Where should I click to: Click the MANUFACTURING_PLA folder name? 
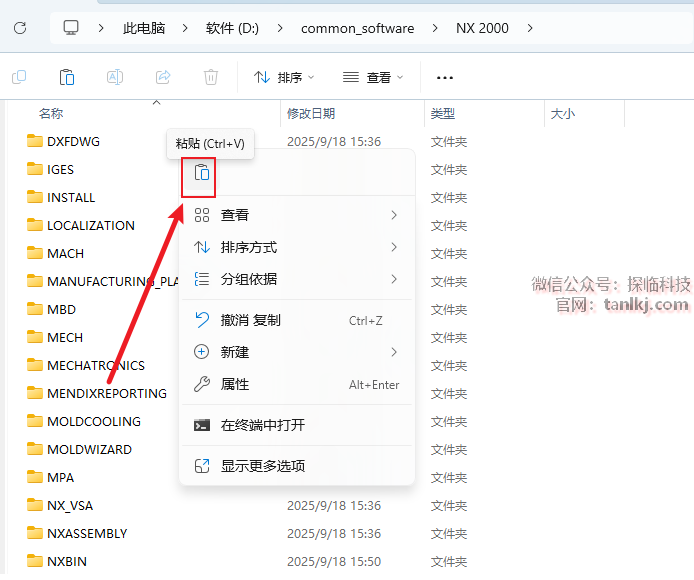tap(113, 281)
